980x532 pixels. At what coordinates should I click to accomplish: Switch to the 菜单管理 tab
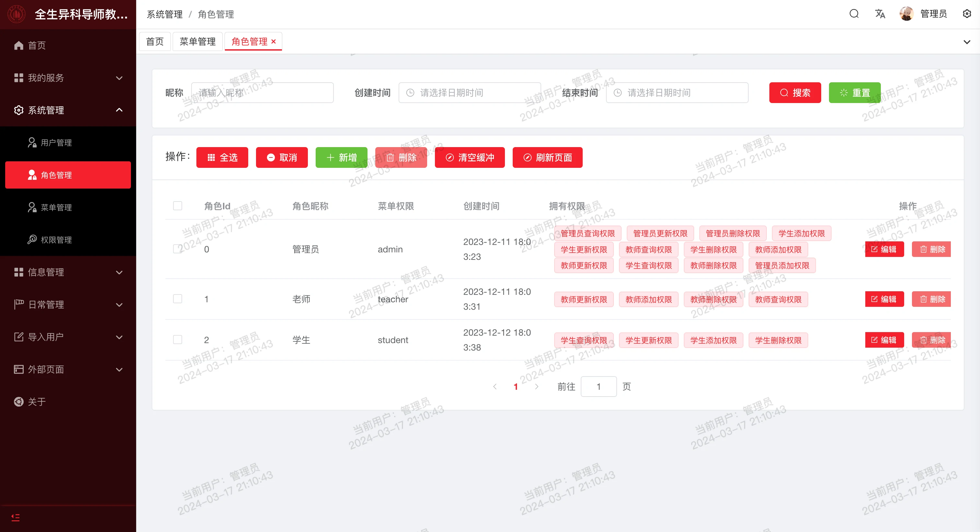[197, 41]
